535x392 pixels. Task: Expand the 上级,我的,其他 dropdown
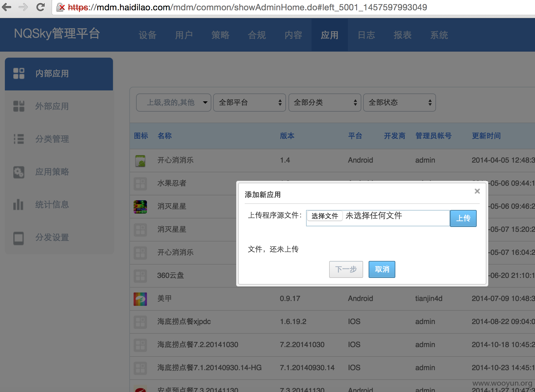tap(174, 103)
